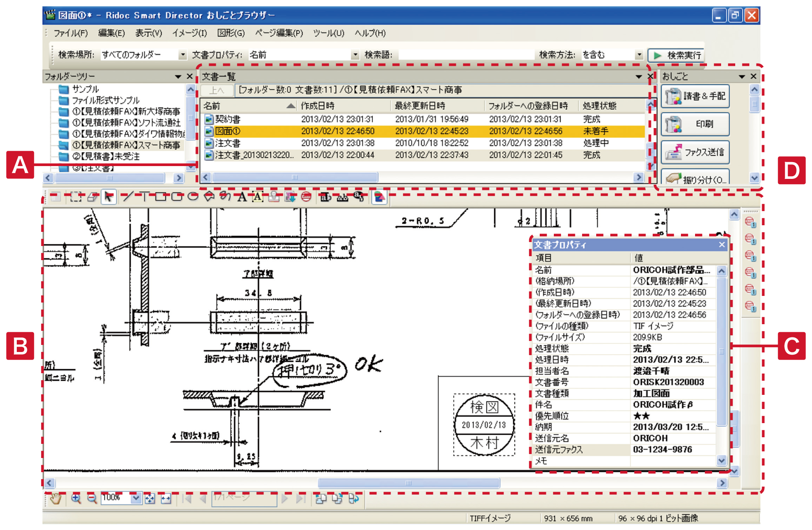This screenshot has width=812, height=530.
Task: Toggle the shapes display button
Action: (x=380, y=197)
